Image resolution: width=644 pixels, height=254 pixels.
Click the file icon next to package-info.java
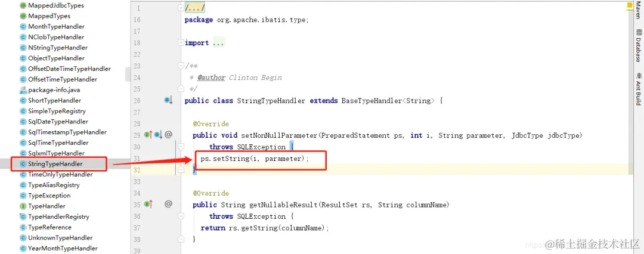coord(23,90)
